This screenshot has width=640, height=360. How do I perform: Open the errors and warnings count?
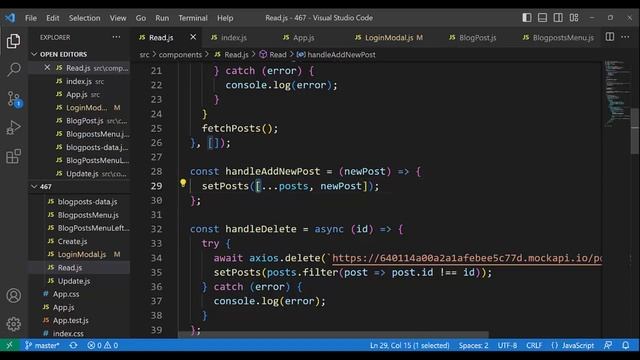pos(102,345)
